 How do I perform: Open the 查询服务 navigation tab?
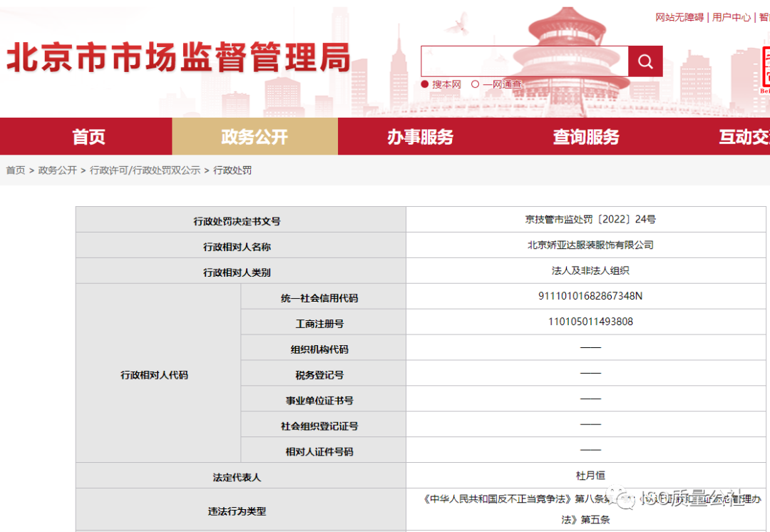point(586,136)
